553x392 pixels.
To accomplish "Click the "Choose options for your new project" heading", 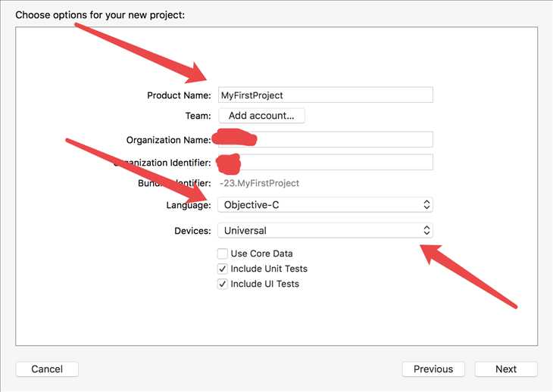I will pyautogui.click(x=100, y=15).
